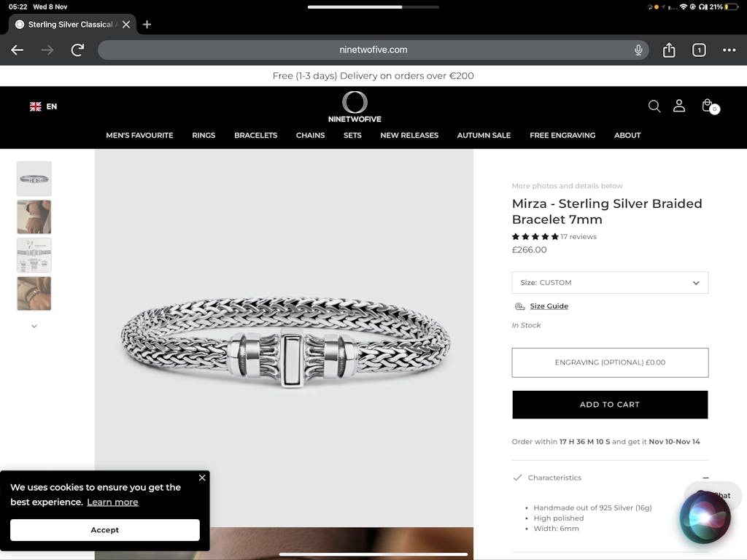The height and width of the screenshot is (560, 747).
Task: Tap the browser share icon
Action: click(669, 50)
